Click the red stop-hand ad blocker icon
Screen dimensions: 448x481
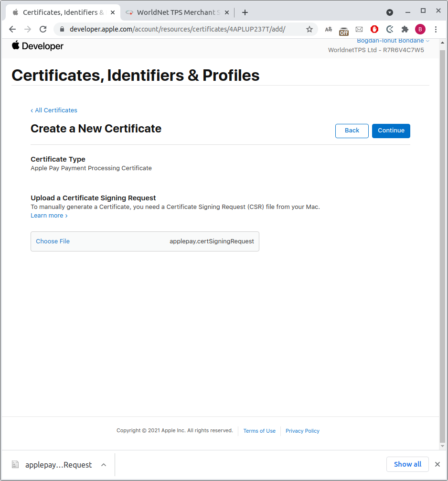[374, 29]
